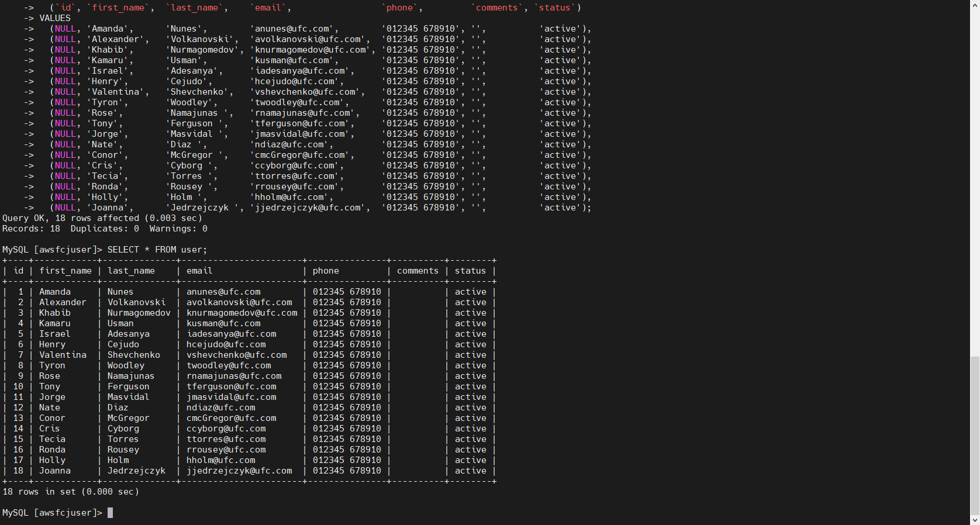Click the SELECT * FROM user; query text

(x=157, y=250)
